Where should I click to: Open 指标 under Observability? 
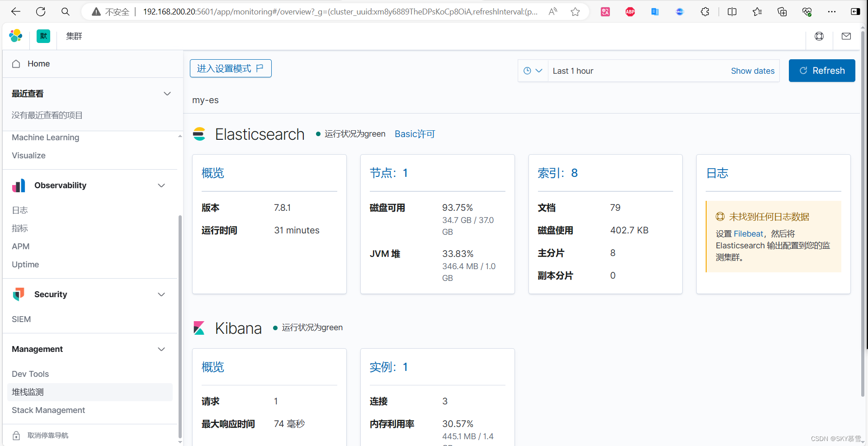click(20, 228)
